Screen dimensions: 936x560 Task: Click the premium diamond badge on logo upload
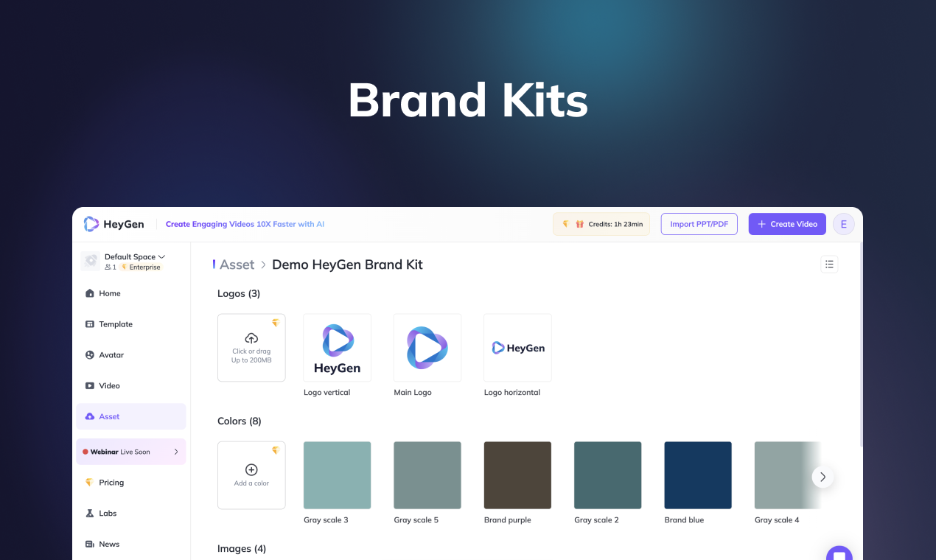tap(276, 323)
